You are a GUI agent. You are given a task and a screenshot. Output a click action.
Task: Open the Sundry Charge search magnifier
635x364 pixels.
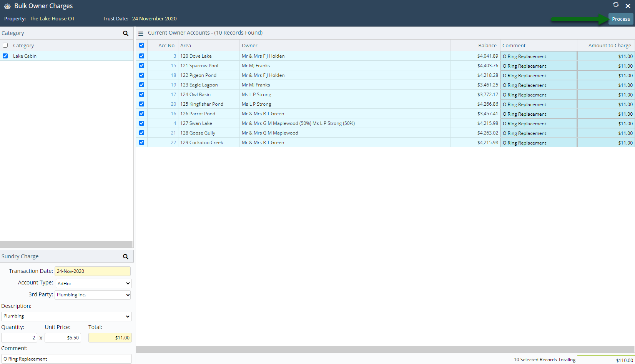coord(126,256)
